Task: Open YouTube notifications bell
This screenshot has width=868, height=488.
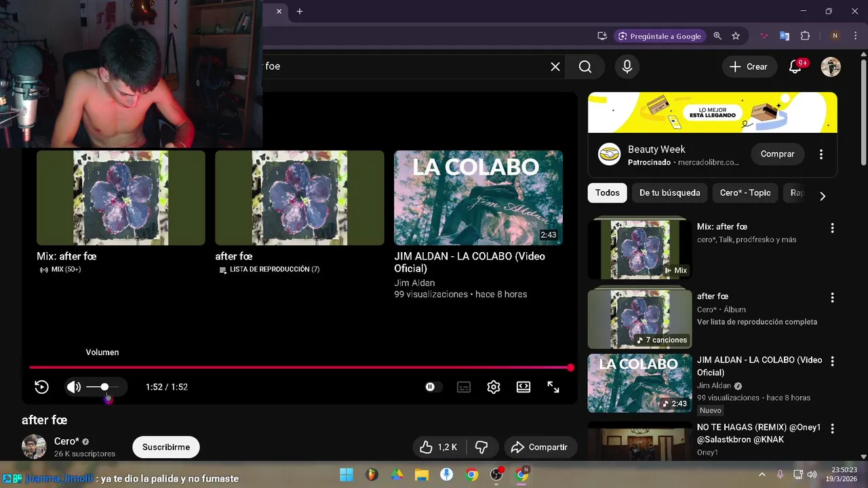Action: [x=795, y=66]
